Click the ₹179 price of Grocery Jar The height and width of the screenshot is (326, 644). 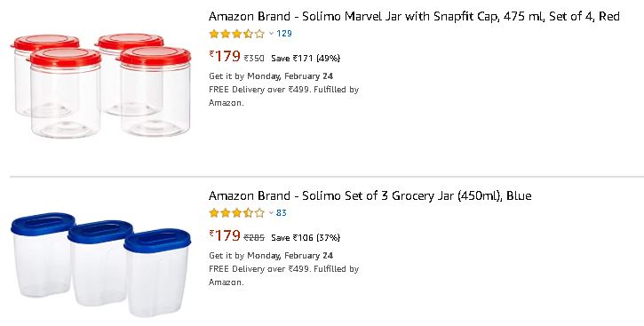tap(225, 235)
